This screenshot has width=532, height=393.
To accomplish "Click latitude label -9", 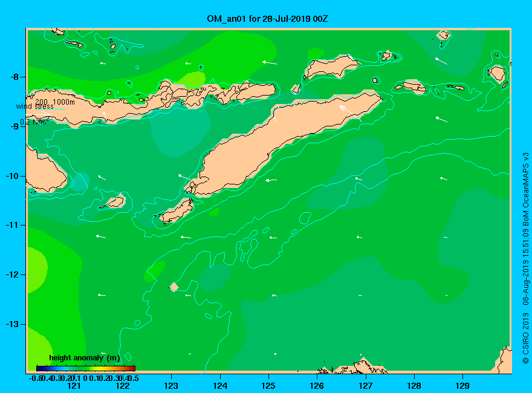I will [x=15, y=126].
